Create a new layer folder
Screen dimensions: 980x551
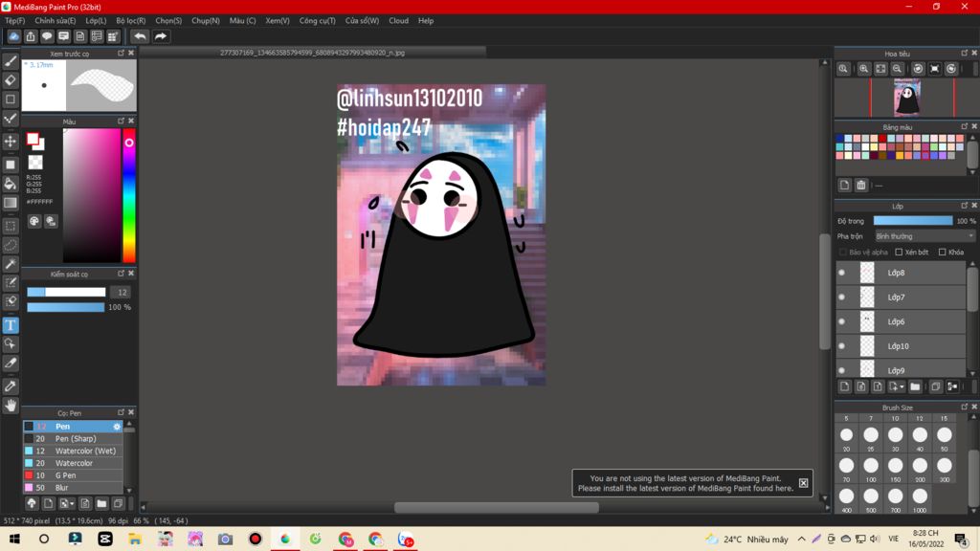(915, 386)
